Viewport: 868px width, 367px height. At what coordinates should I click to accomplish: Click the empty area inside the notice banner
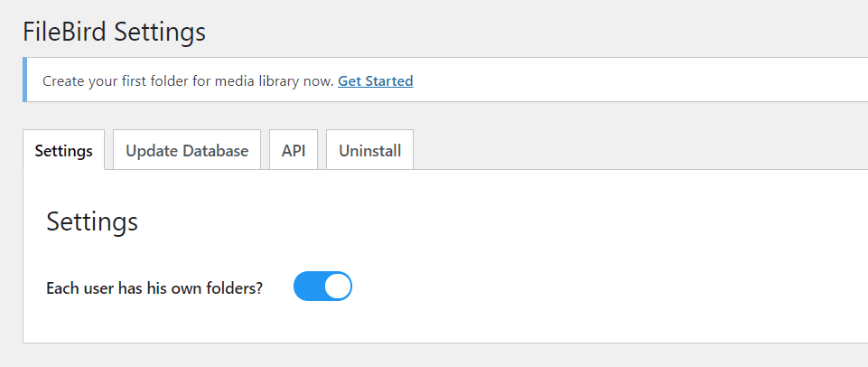pyautogui.click(x=632, y=81)
